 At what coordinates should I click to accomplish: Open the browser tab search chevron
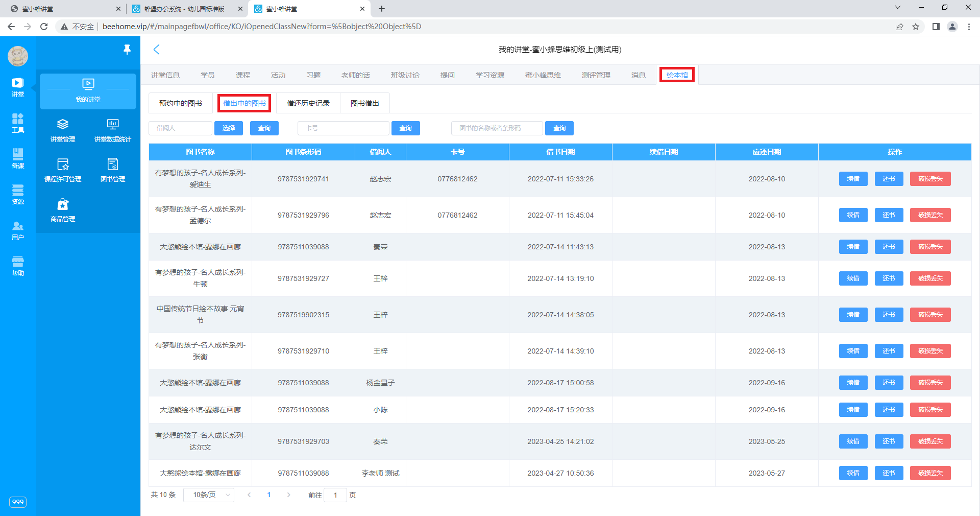click(x=898, y=8)
